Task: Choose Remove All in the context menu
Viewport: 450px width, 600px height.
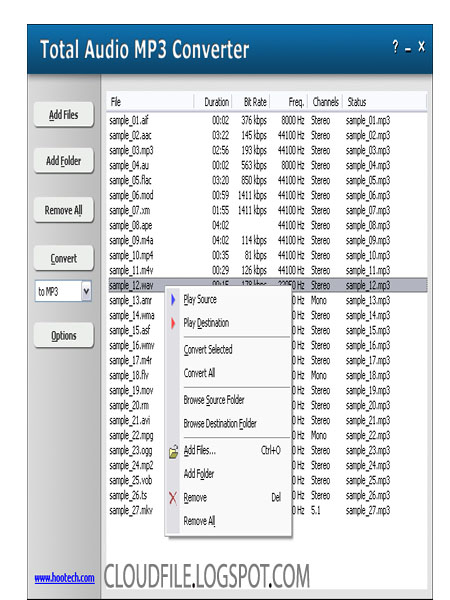Action: [228, 521]
